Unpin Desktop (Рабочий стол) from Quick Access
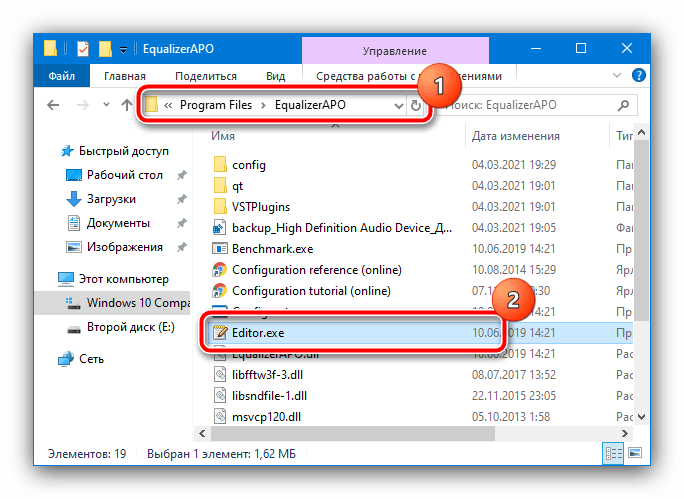 [x=181, y=175]
